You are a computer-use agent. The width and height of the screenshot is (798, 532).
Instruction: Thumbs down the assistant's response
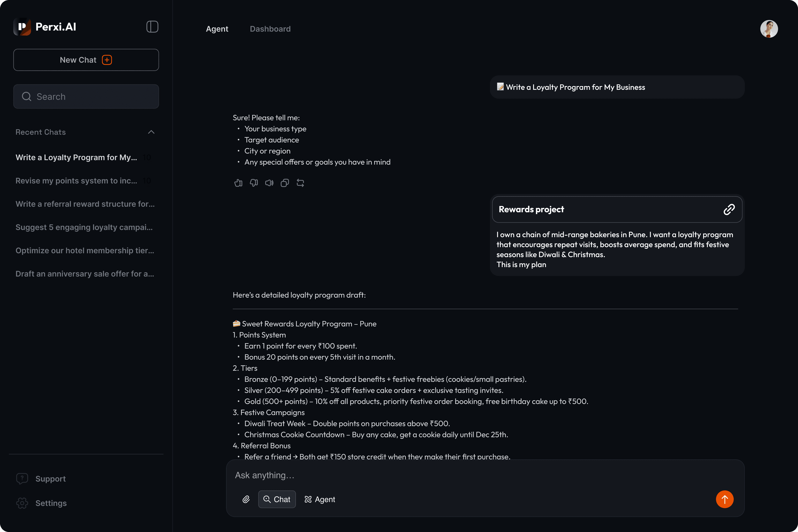click(x=253, y=183)
